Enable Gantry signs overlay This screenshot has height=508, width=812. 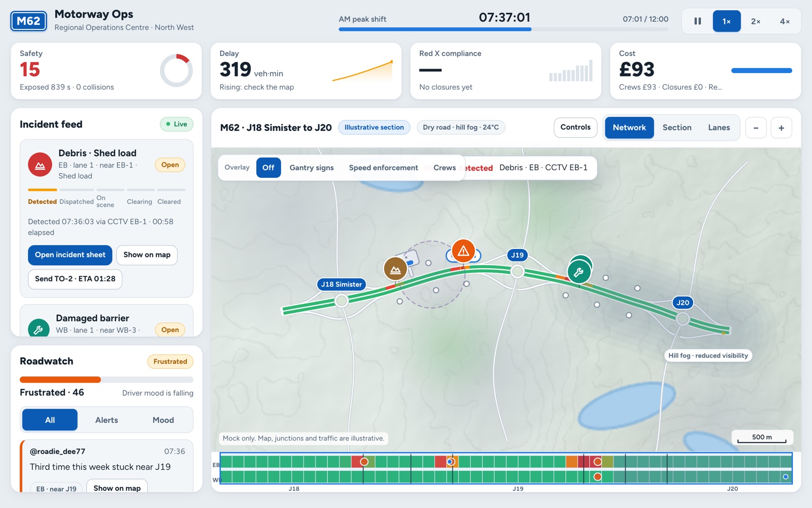312,168
